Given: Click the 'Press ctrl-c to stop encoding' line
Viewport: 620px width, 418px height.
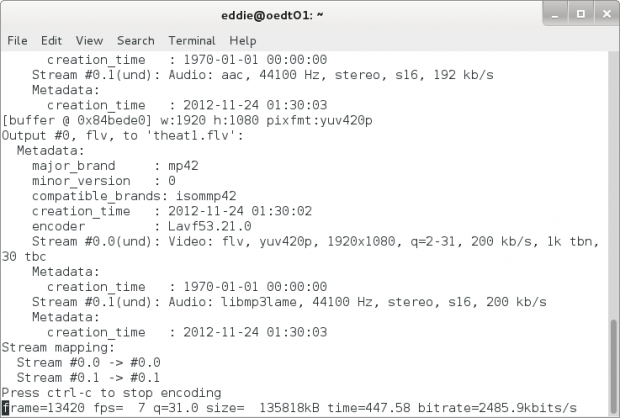Looking at the screenshot, I should (111, 393).
